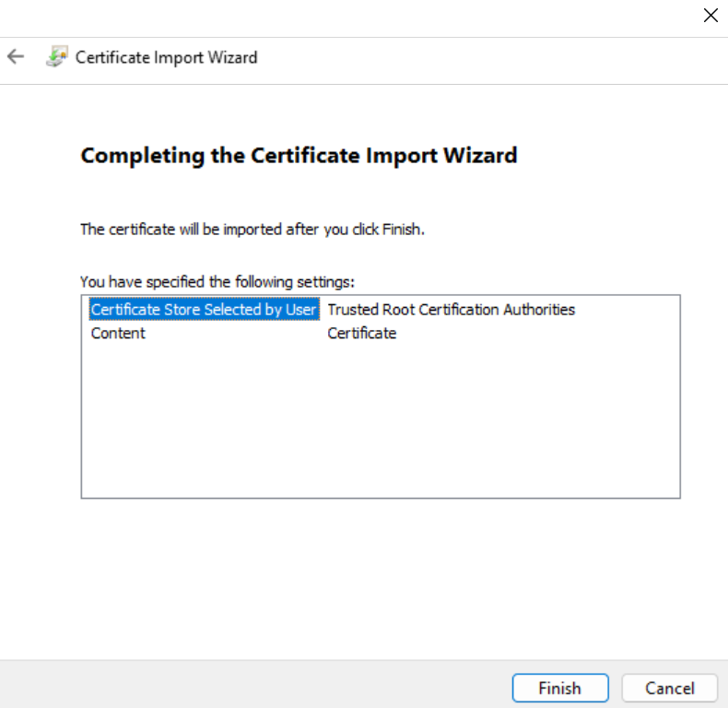Select the "Certificate Store Selected by User" row
This screenshot has width=728, height=708.
[x=203, y=310]
